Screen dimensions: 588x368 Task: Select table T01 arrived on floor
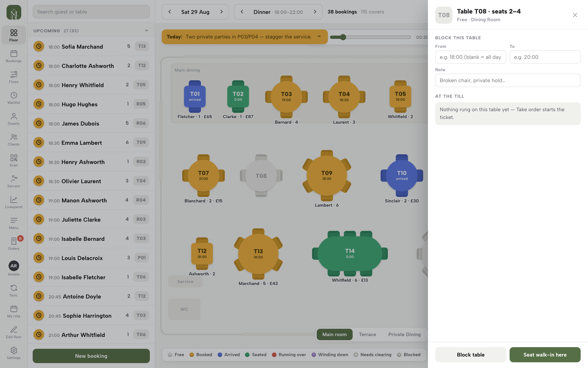(x=195, y=96)
